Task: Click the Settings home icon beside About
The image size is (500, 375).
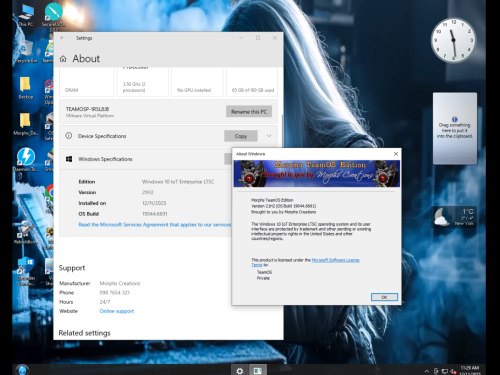Action: (x=63, y=59)
